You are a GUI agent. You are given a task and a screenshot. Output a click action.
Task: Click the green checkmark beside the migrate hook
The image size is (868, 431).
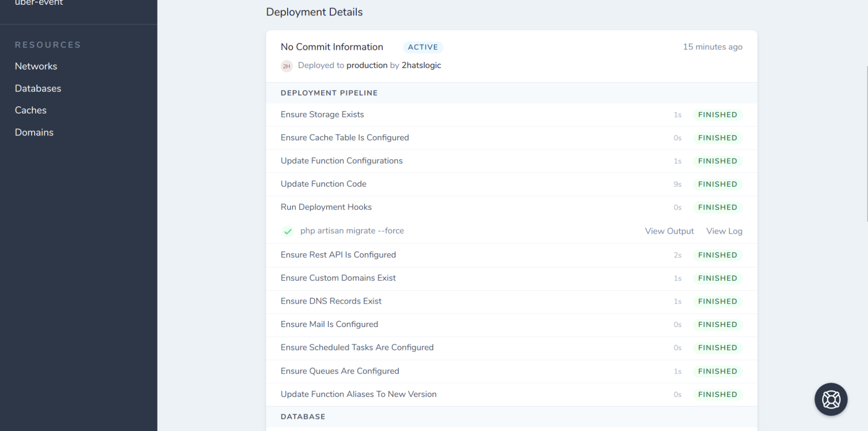pyautogui.click(x=288, y=231)
